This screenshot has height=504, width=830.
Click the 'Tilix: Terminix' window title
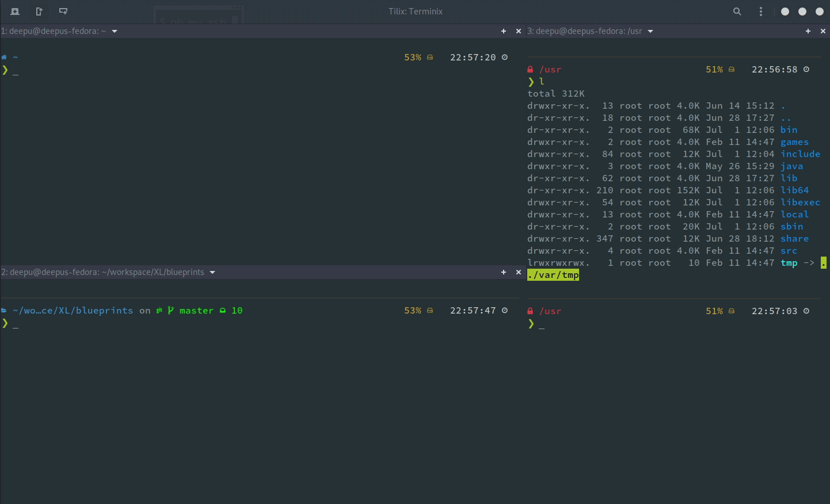[415, 12]
